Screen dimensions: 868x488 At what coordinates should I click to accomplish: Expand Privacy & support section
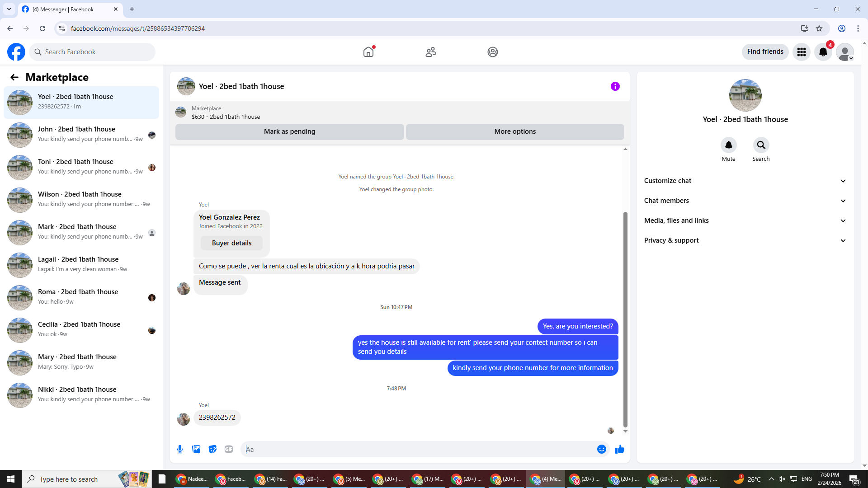coord(745,240)
